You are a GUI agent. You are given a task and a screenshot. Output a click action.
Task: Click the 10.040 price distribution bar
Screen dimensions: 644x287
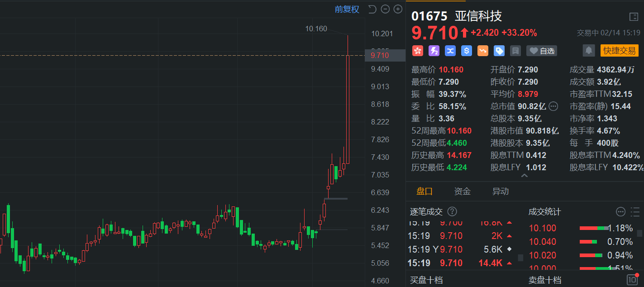click(588, 242)
